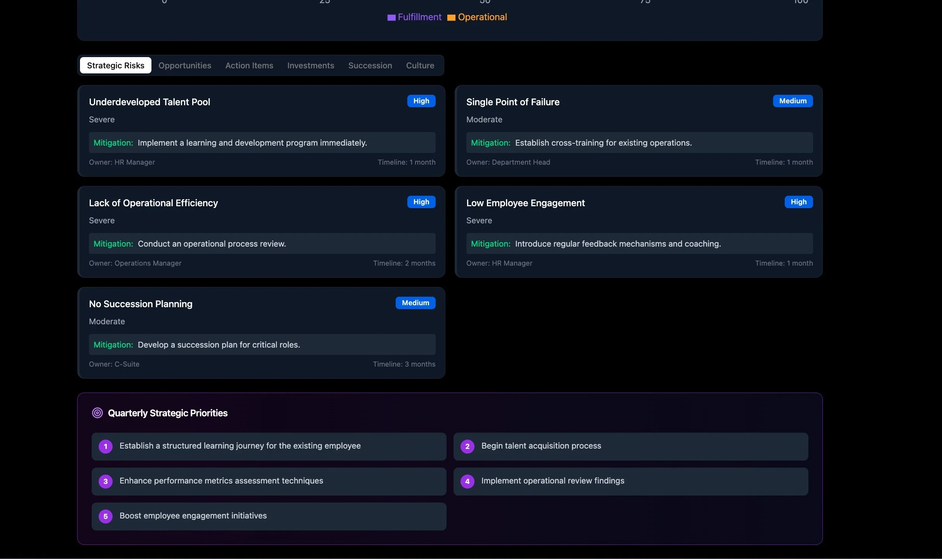Click priority number 5 circle badge
Screen dimensions: 942x560
[106, 517]
